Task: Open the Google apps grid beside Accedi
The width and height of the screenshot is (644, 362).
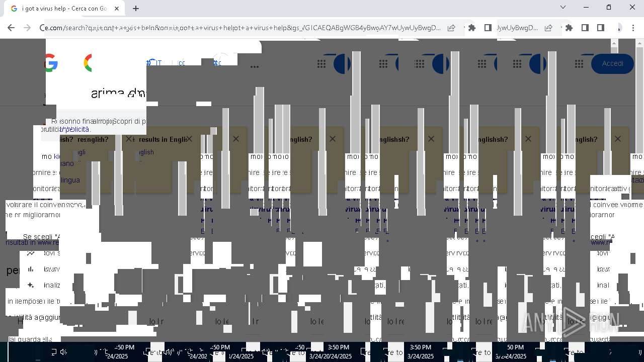Action: pyautogui.click(x=579, y=63)
